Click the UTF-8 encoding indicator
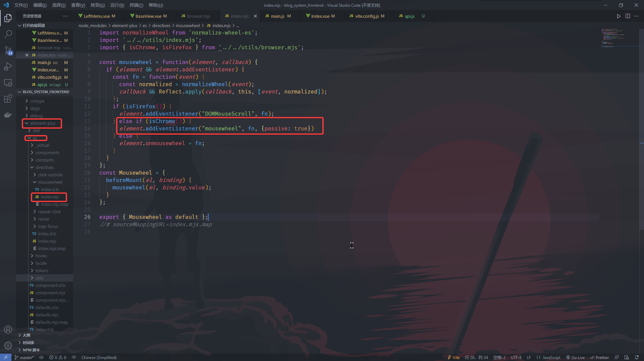 click(516, 357)
